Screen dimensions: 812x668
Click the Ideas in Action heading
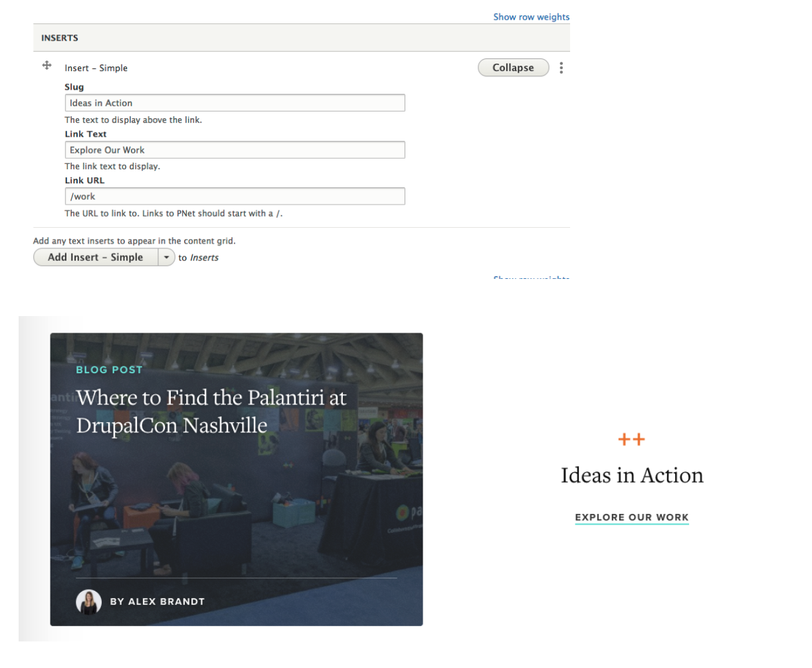click(631, 475)
